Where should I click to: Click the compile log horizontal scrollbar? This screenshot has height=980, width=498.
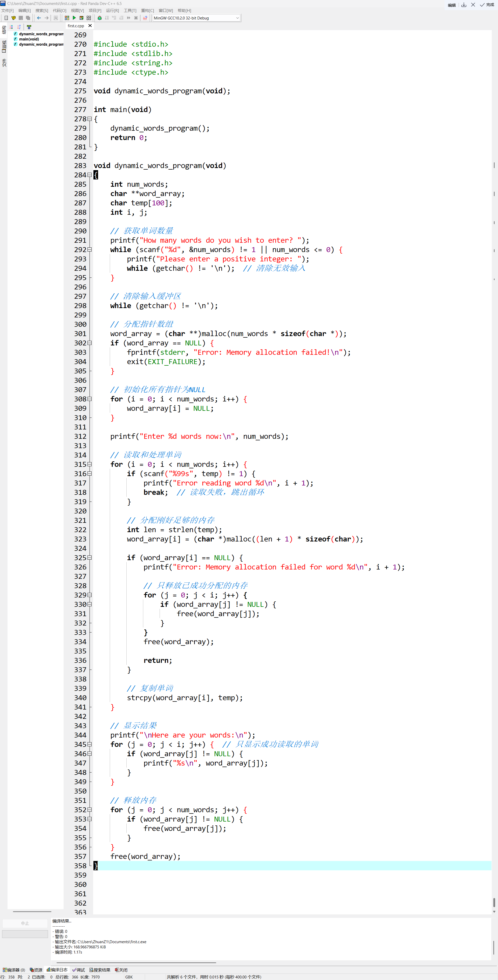pyautogui.click(x=136, y=963)
